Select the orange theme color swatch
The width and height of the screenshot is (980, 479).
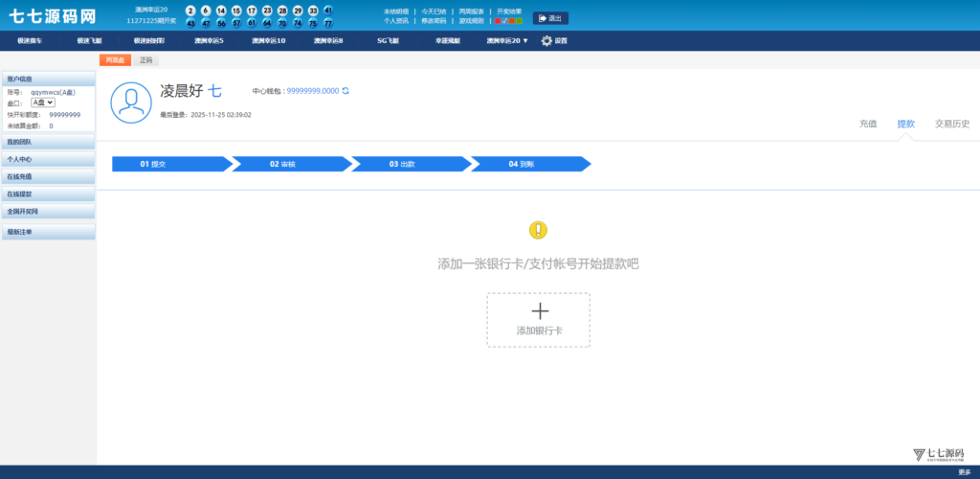pos(512,21)
